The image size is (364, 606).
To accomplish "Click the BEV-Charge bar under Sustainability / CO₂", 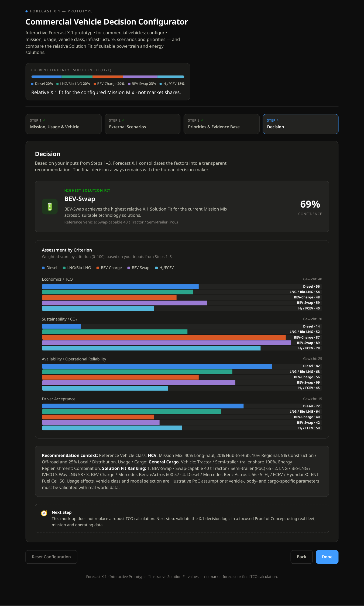I will click(164, 337).
